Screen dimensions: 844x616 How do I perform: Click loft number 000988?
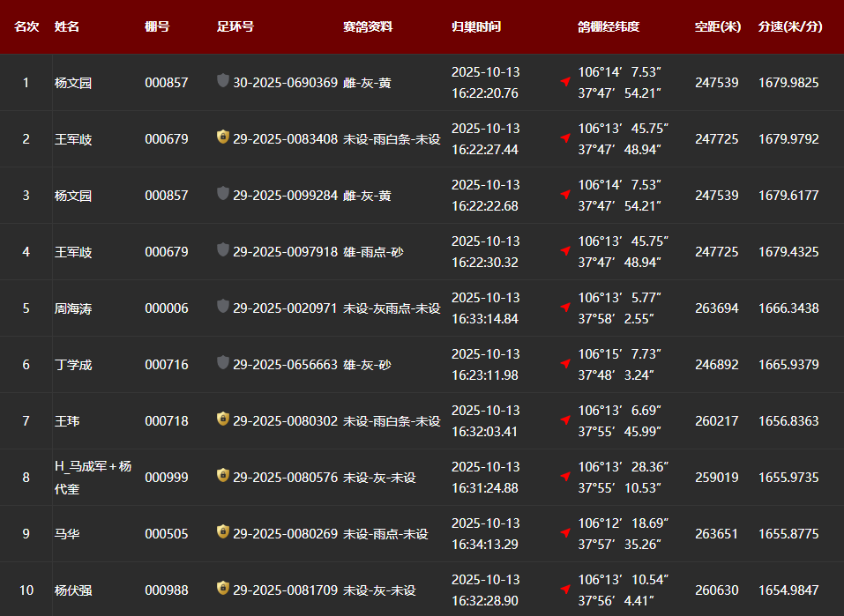pos(166,590)
